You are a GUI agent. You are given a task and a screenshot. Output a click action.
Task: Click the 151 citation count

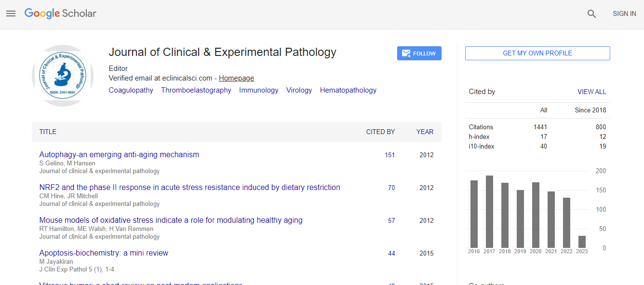tap(389, 155)
